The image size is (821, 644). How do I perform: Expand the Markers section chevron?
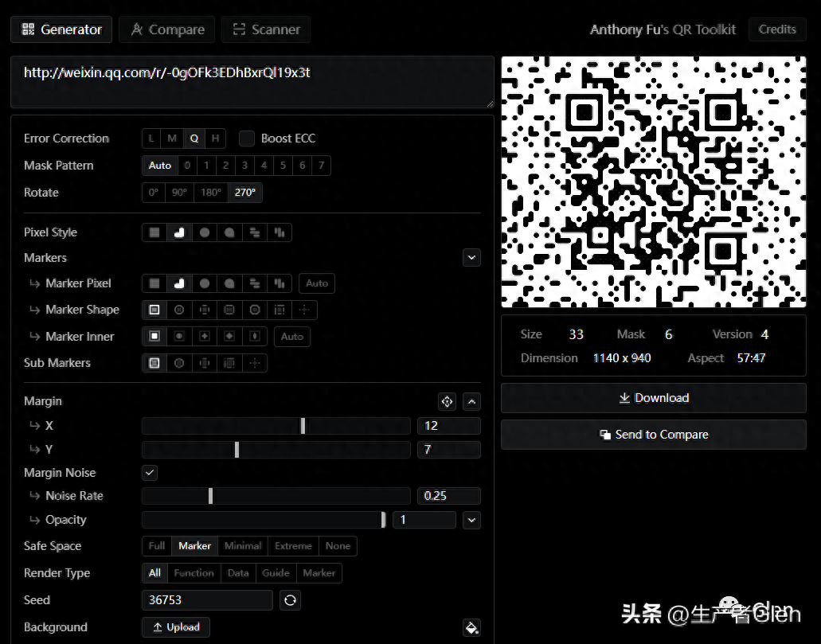(x=471, y=258)
